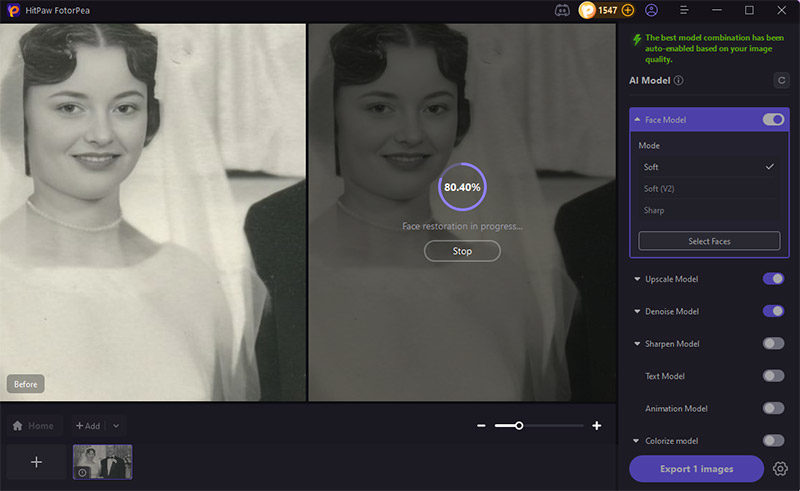
Task: Turn off the Face Model toggle
Action: pos(773,120)
